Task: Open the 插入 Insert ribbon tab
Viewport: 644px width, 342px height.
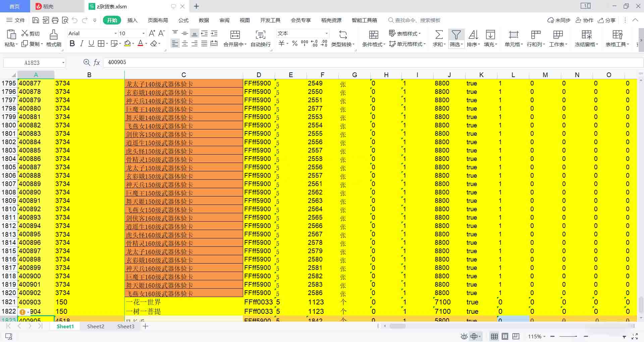Action: pos(132,20)
